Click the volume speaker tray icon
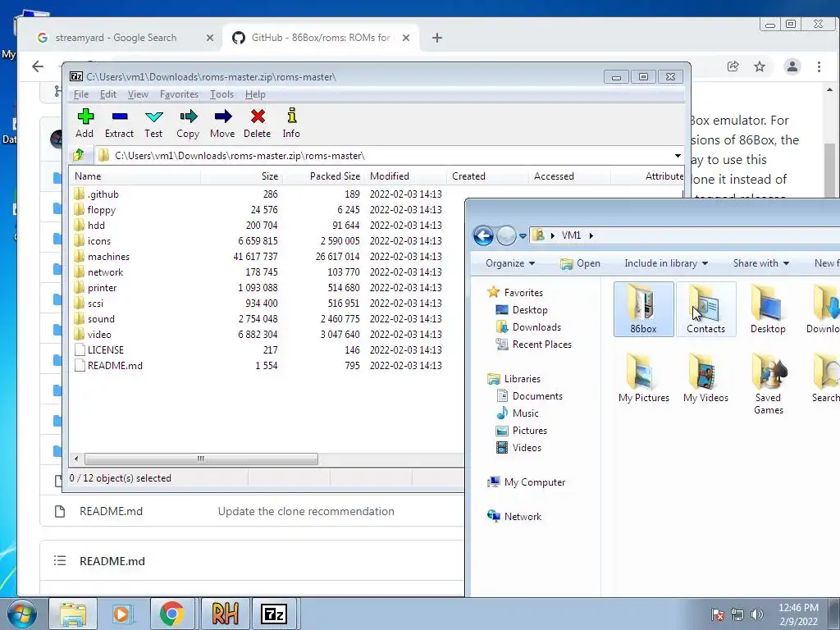This screenshot has height=630, width=840. (757, 614)
